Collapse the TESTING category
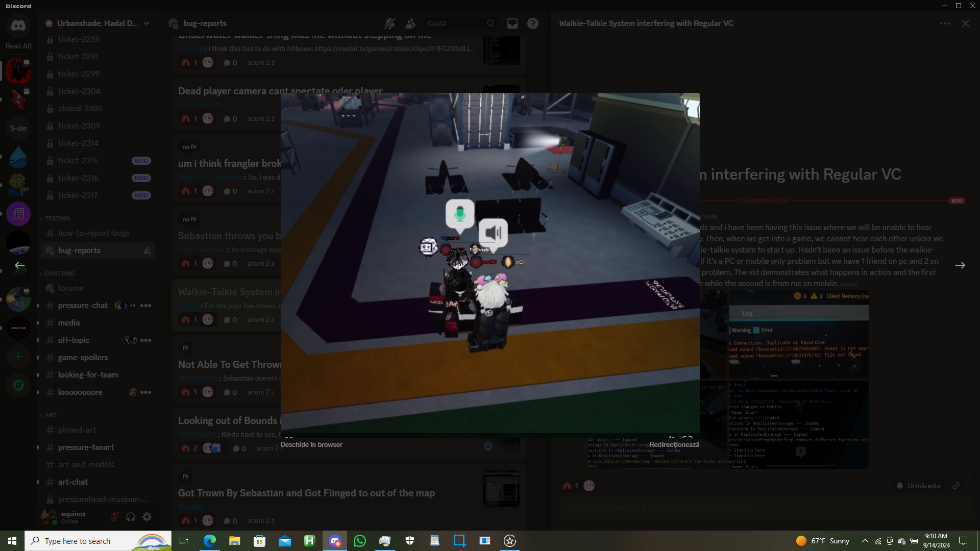 pos(57,218)
